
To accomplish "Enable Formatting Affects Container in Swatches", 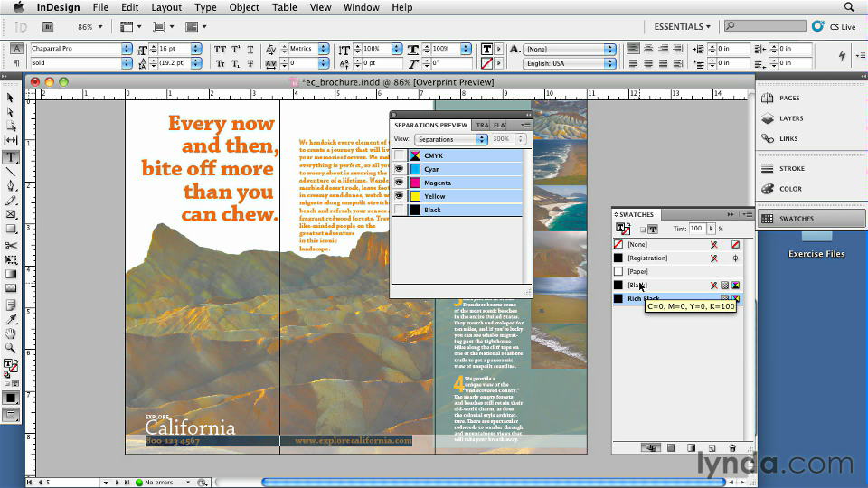I will (643, 229).
